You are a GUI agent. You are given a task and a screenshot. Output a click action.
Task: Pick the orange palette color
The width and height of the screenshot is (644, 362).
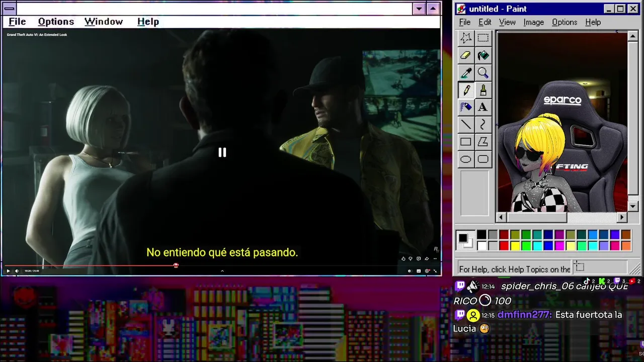626,246
